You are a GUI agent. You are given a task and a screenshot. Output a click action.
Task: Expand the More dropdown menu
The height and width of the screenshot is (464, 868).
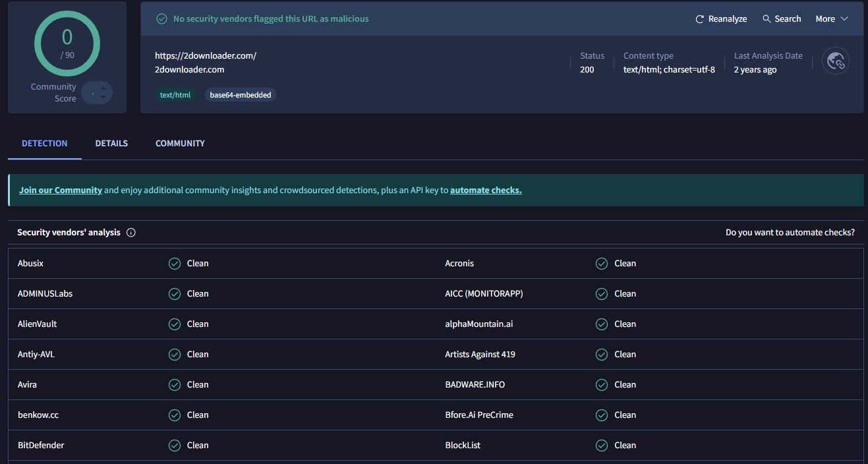pyautogui.click(x=831, y=19)
